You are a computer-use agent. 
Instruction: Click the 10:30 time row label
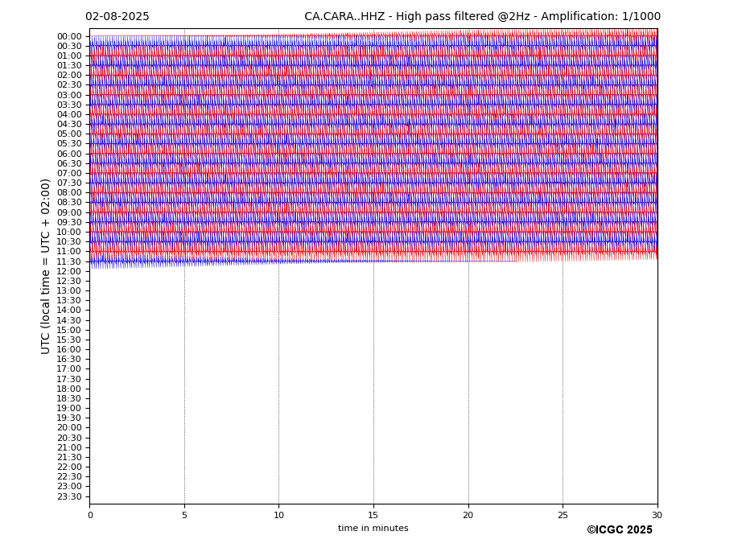69,241
